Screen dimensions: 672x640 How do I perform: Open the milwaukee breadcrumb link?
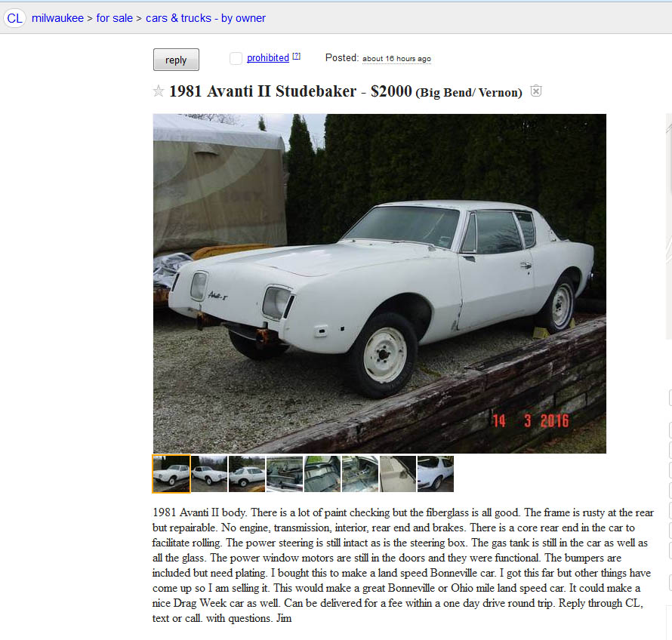pyautogui.click(x=57, y=18)
